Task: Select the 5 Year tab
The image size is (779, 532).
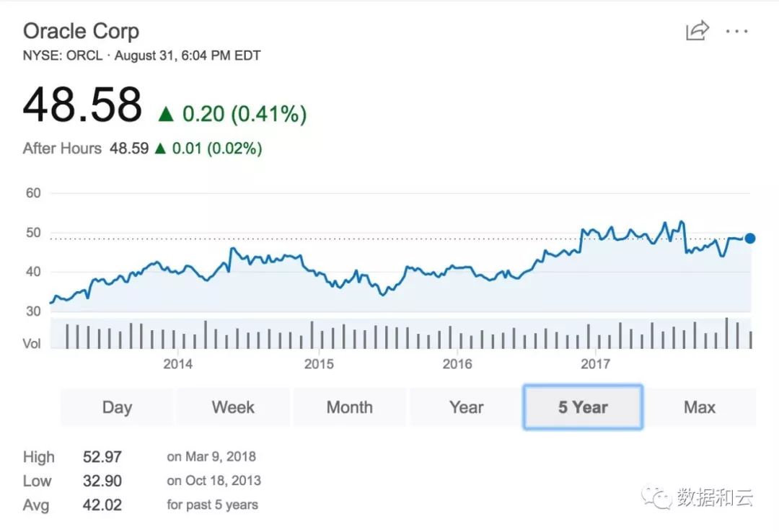Action: [x=583, y=407]
